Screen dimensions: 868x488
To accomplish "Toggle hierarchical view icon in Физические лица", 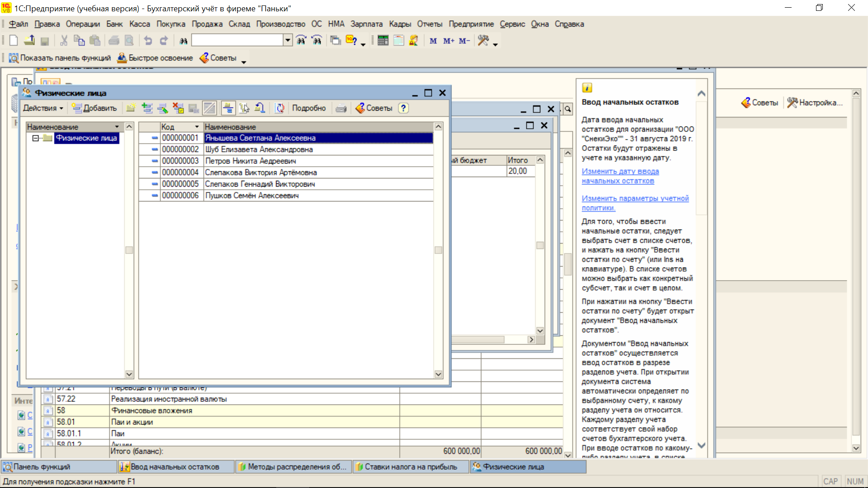I will click(228, 108).
